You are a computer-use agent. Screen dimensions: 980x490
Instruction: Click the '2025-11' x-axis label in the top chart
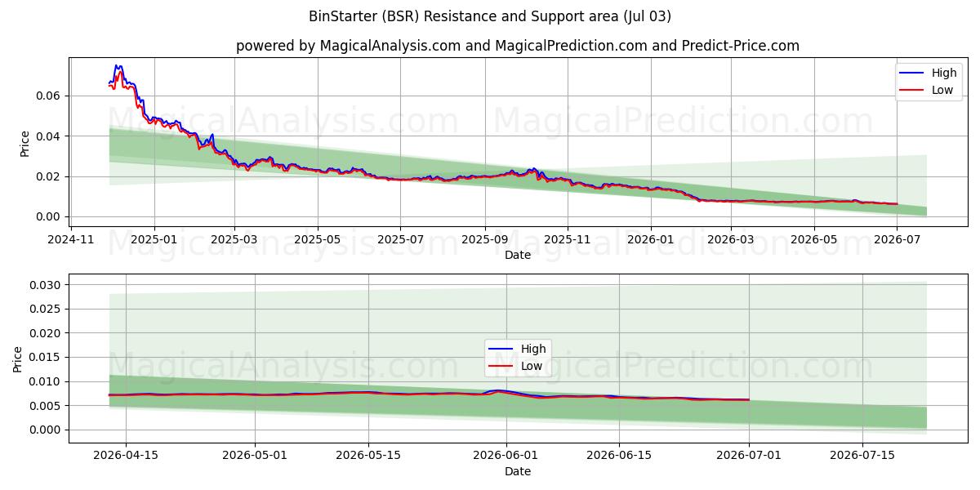click(x=568, y=239)
